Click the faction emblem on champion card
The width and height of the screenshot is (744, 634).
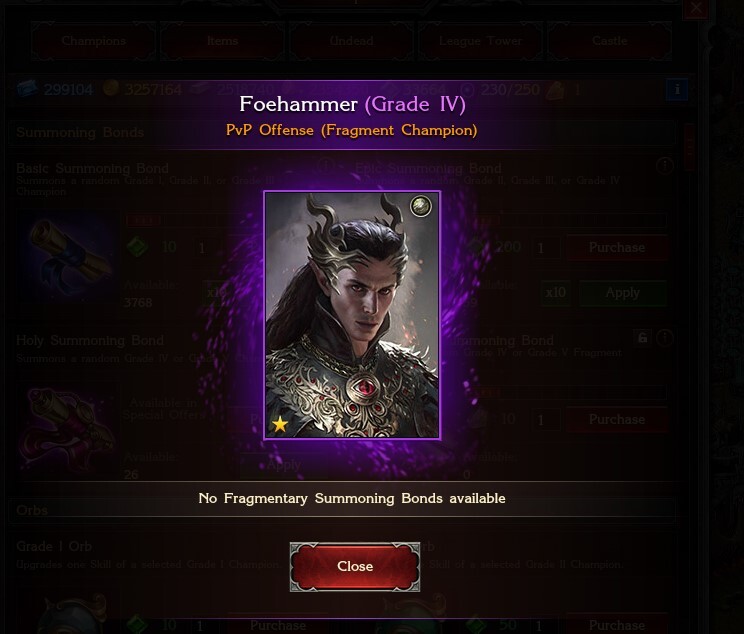tap(420, 206)
